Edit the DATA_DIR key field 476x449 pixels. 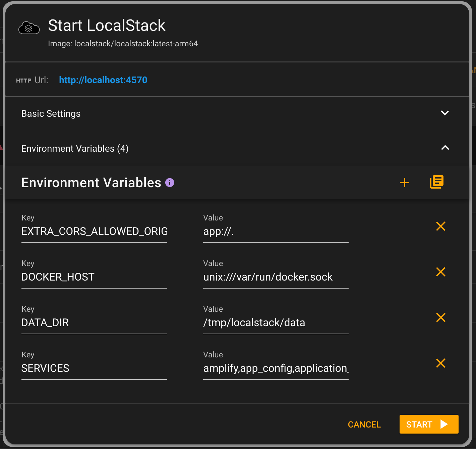pyautogui.click(x=94, y=323)
